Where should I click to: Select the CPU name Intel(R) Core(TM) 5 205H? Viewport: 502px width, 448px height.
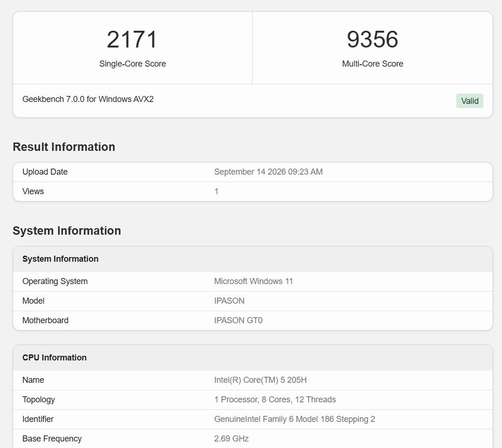click(x=260, y=380)
